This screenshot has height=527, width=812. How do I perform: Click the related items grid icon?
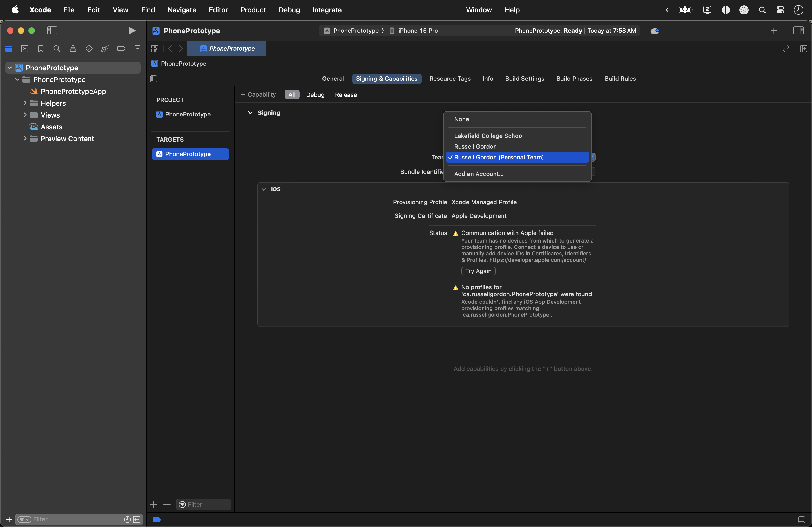pyautogui.click(x=155, y=49)
